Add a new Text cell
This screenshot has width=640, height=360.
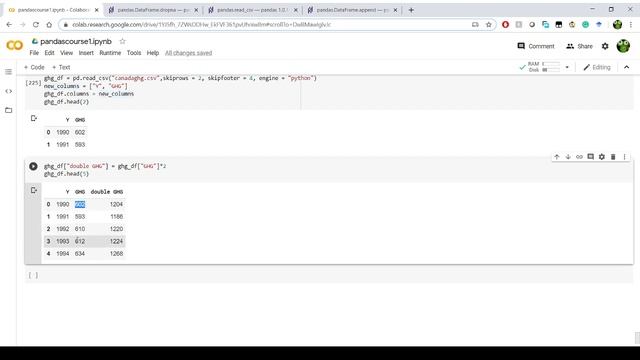click(x=61, y=67)
